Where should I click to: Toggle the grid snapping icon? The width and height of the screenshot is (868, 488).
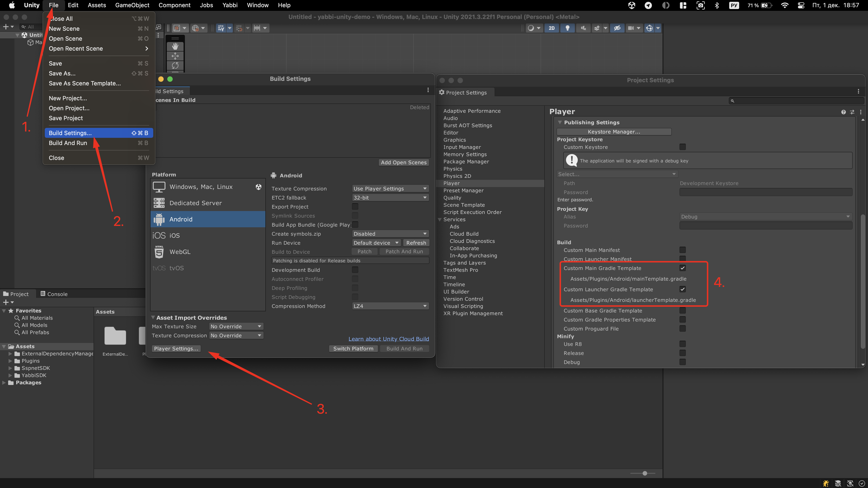point(239,28)
